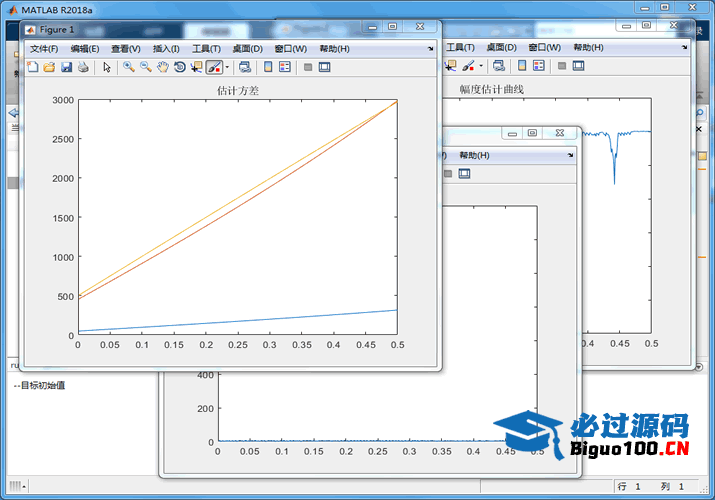This screenshot has height=500, width=715.
Task: Print Figure 1 using the printer icon
Action: tap(83, 67)
